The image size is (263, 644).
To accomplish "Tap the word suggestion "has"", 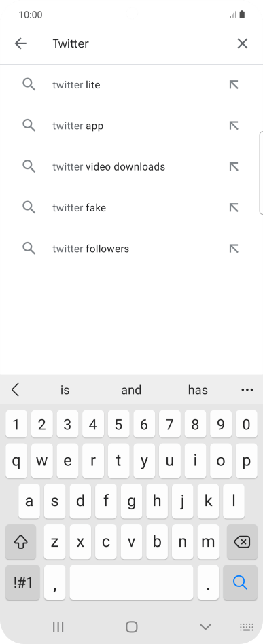I will point(198,390).
